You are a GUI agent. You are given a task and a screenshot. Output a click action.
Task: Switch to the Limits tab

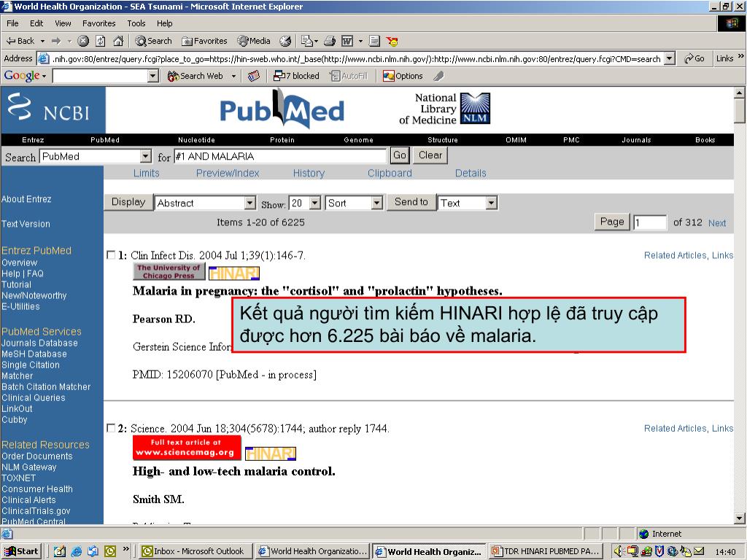[146, 174]
